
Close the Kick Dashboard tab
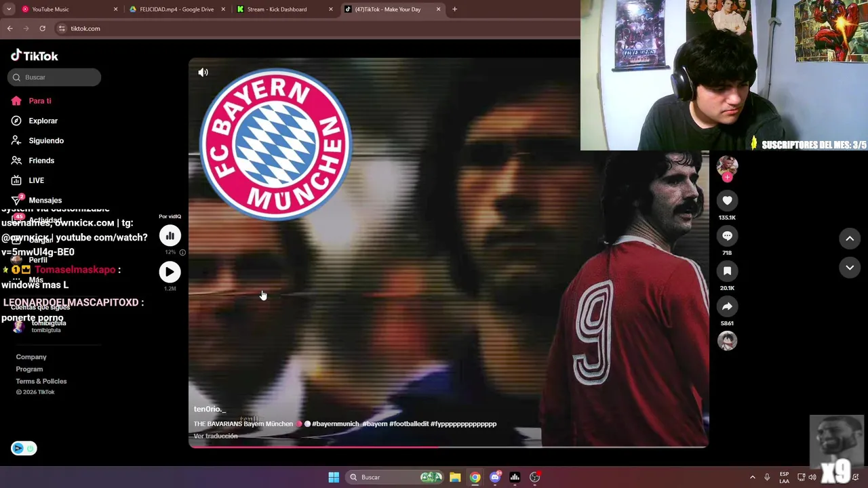click(x=331, y=9)
